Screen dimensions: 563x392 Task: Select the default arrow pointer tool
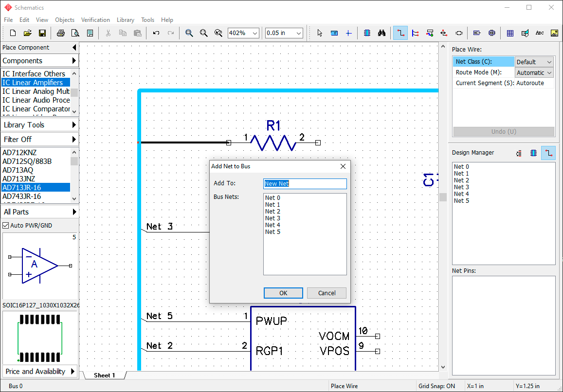(x=320, y=33)
